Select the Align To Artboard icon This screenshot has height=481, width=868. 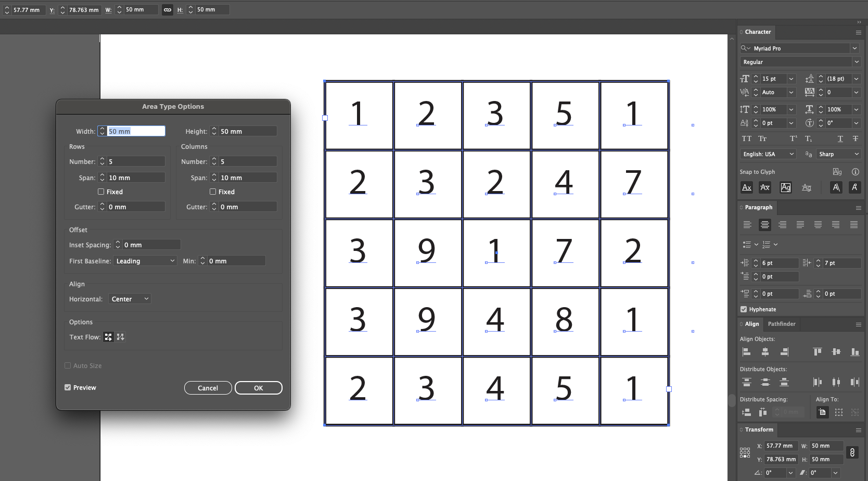click(822, 412)
